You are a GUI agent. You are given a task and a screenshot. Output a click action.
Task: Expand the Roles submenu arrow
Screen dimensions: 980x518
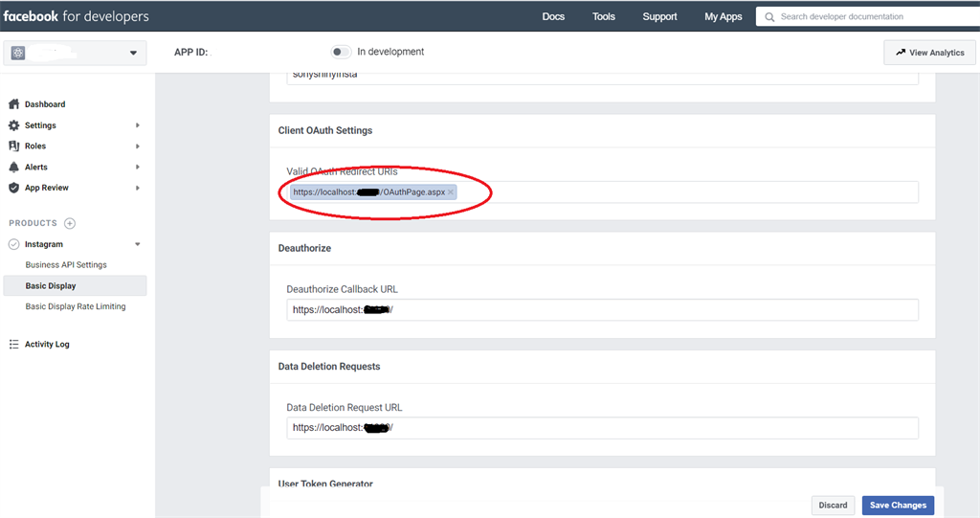point(138,146)
